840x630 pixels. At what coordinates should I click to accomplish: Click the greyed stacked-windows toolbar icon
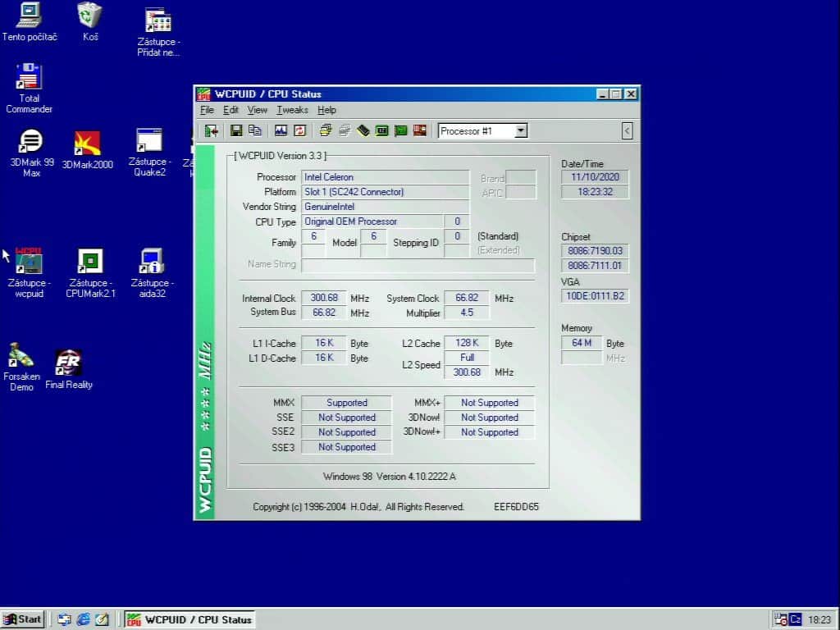coord(344,130)
